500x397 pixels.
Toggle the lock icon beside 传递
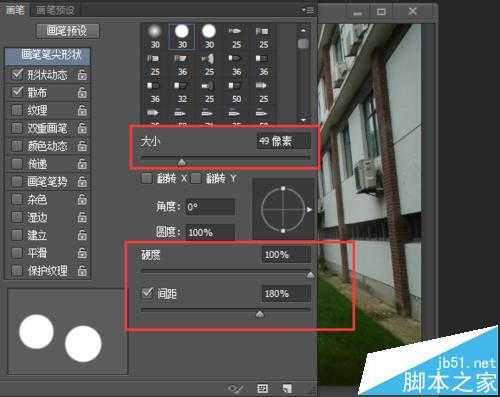(x=82, y=164)
